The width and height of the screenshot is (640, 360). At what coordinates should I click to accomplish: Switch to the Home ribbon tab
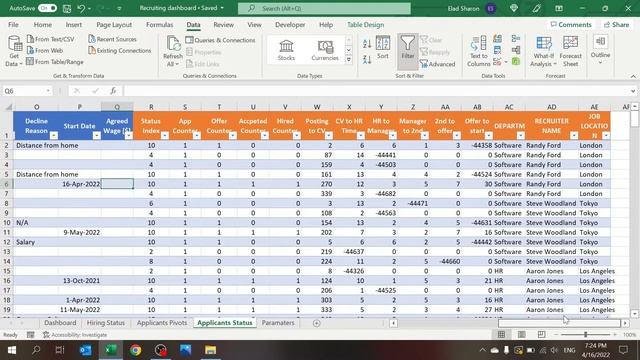pos(42,24)
